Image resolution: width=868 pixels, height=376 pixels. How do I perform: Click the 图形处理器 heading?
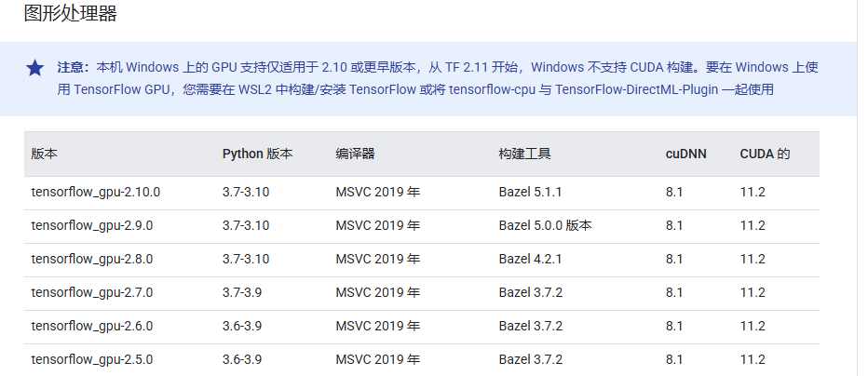tap(70, 13)
